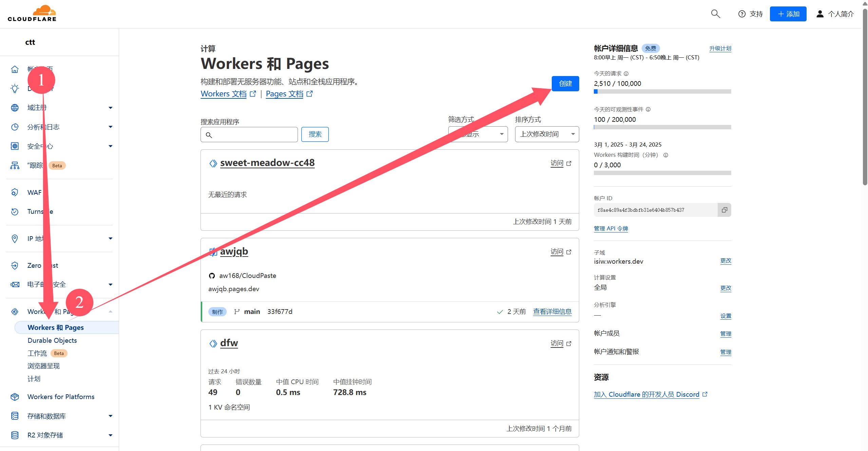Open the sweet-meadow-cc48 worker
Image resolution: width=868 pixels, height=451 pixels.
267,163
